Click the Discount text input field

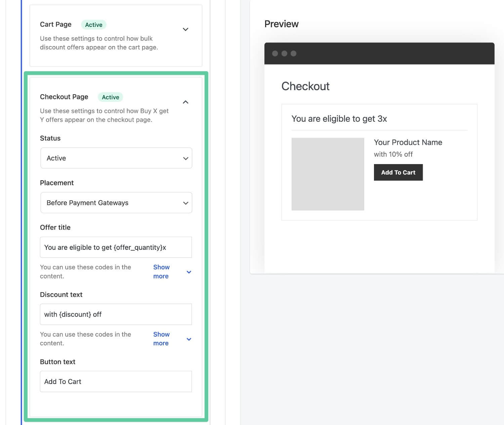point(116,314)
